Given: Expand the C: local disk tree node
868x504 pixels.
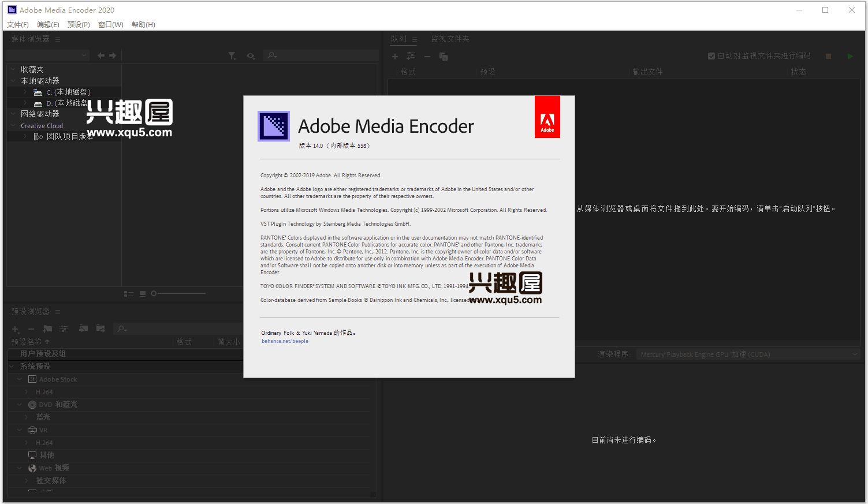Looking at the screenshot, I should pos(25,92).
